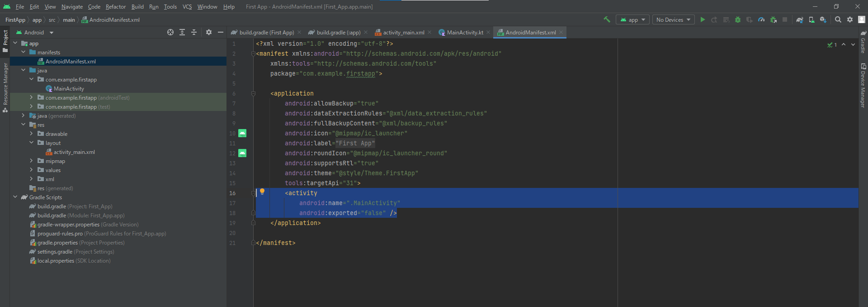Run the app with the green play button
The image size is (868, 307).
click(x=703, y=19)
